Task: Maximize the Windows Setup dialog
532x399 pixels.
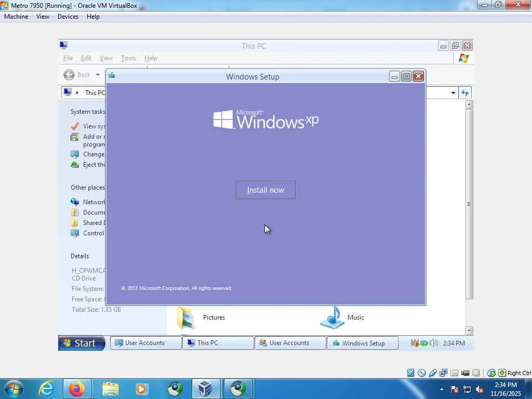Action: tap(406, 76)
